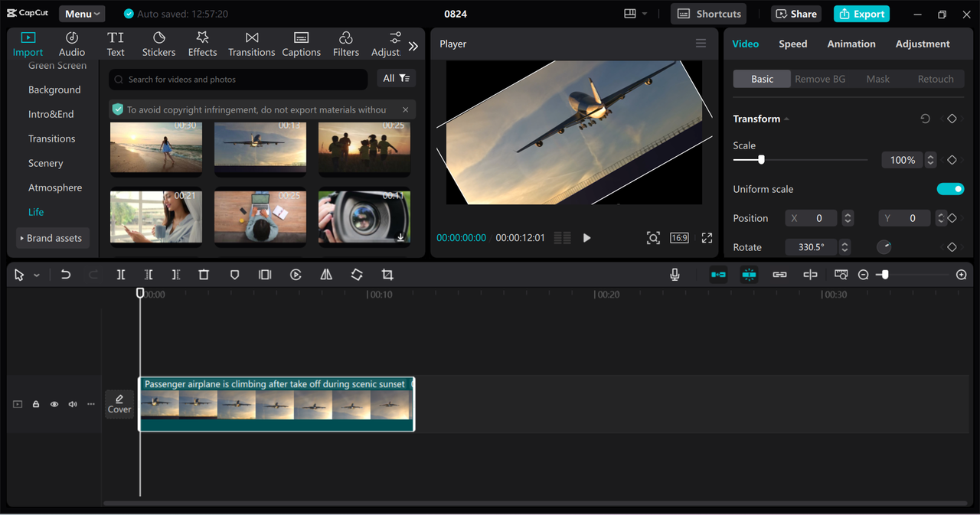
Task: Open selection tool dropdown arrow
Action: [x=36, y=275]
